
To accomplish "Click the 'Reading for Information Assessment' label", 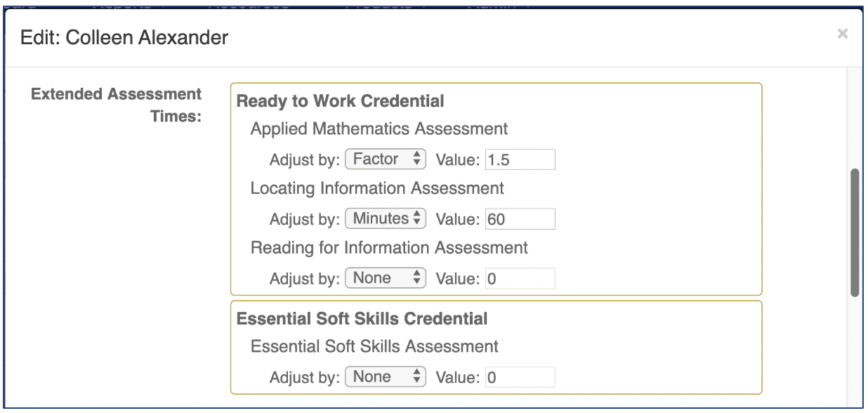I will click(389, 248).
